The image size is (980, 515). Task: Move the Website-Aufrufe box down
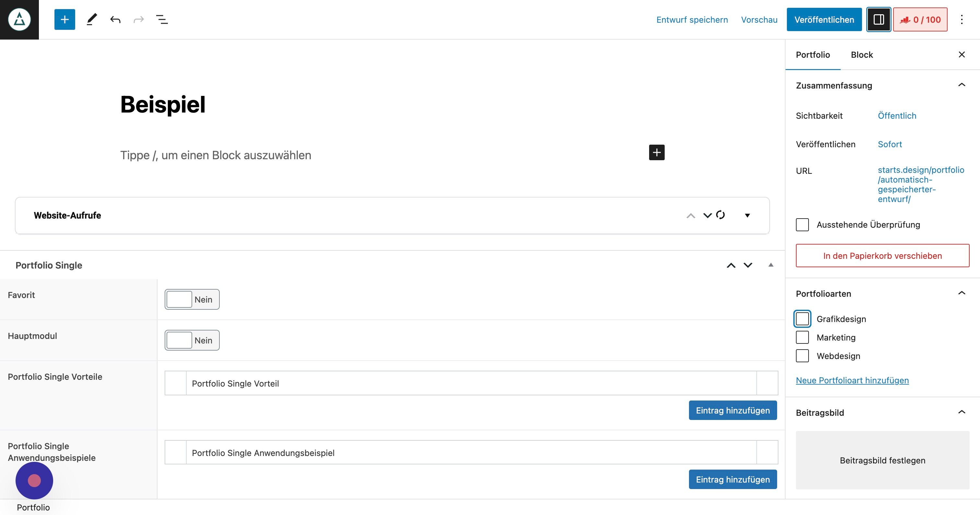(707, 215)
